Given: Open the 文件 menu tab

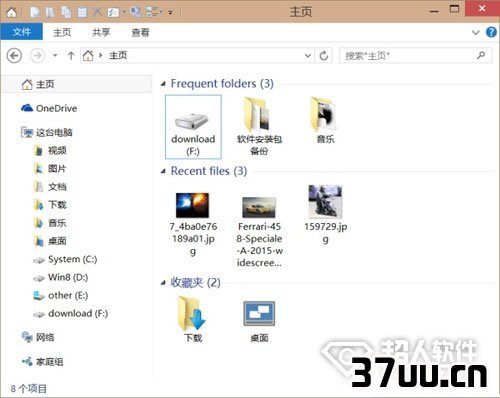Looking at the screenshot, I should tap(22, 32).
